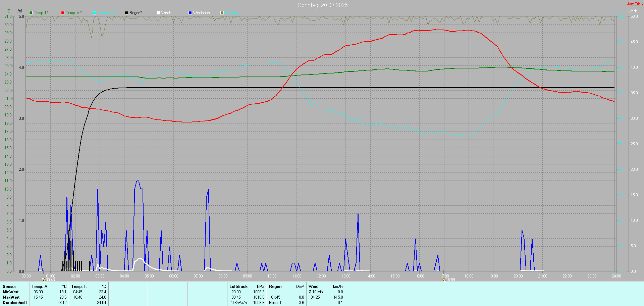This screenshot has width=644, height=306.
Task: Click the 'Windböen' legend label
Action: (x=202, y=13)
